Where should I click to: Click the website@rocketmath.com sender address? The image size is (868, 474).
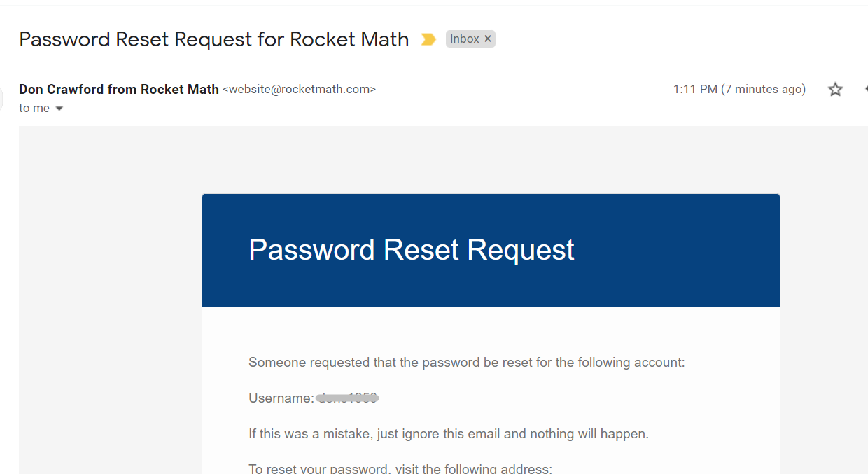(x=299, y=90)
